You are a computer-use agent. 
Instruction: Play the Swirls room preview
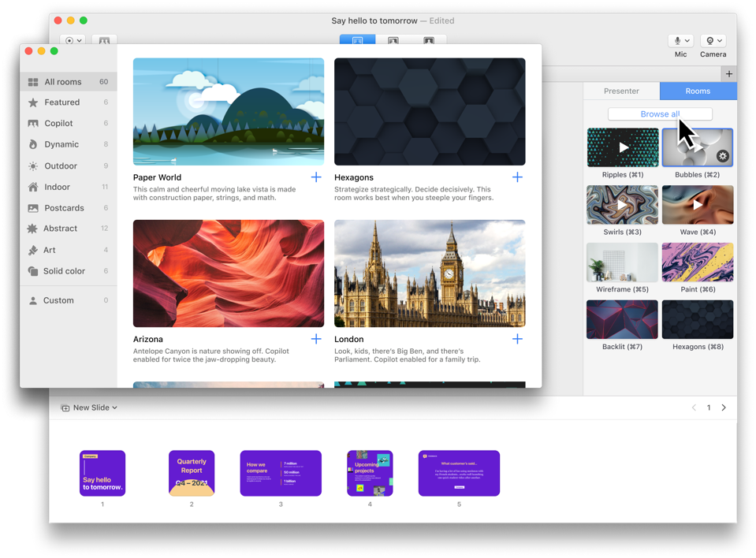click(x=623, y=205)
